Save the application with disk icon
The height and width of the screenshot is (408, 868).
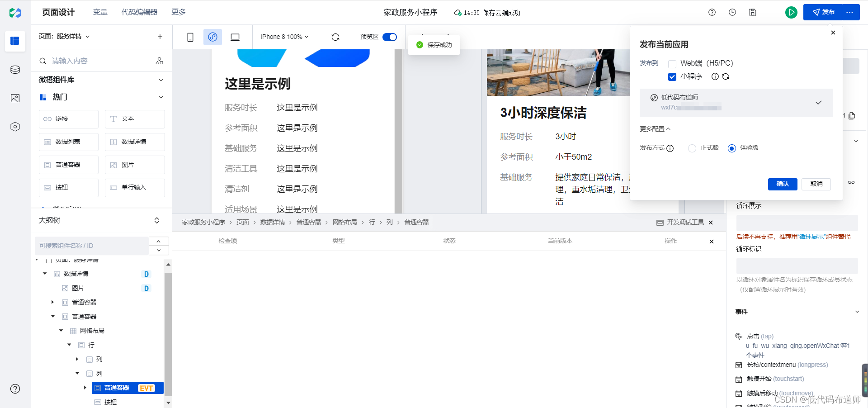point(753,12)
